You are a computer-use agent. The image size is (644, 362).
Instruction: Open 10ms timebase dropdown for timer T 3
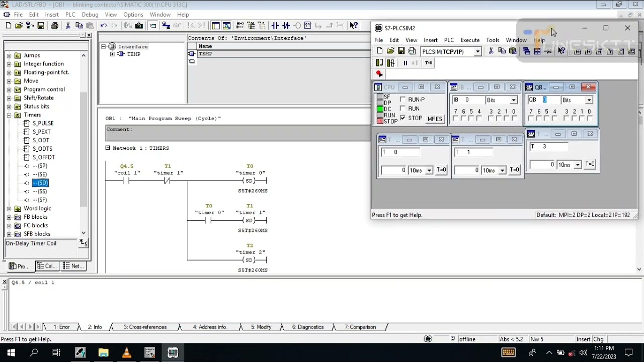tap(578, 165)
